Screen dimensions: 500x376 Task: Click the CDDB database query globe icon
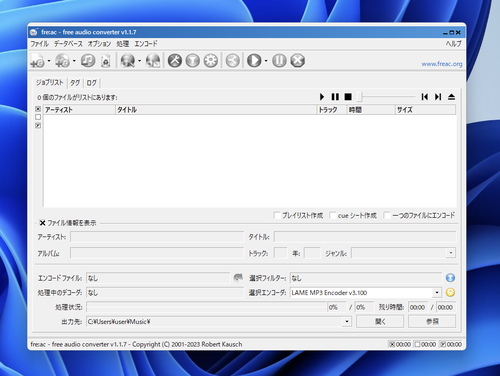coord(128,61)
